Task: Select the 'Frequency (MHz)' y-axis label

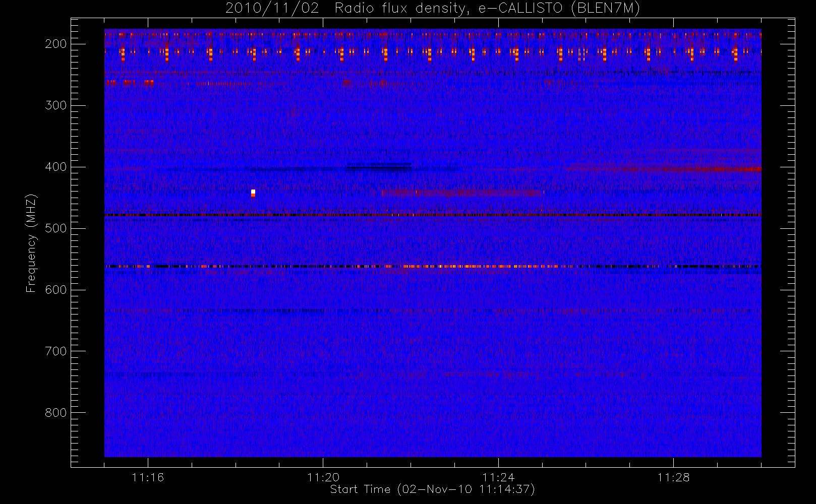Action: [x=31, y=243]
